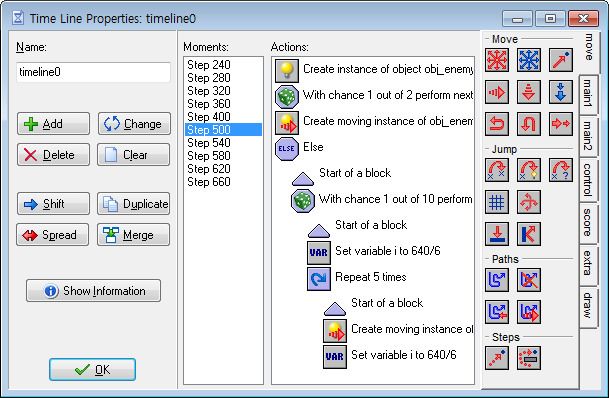Select moment Step 660
Image resolution: width=609 pixels, height=398 pixels.
pyautogui.click(x=223, y=182)
